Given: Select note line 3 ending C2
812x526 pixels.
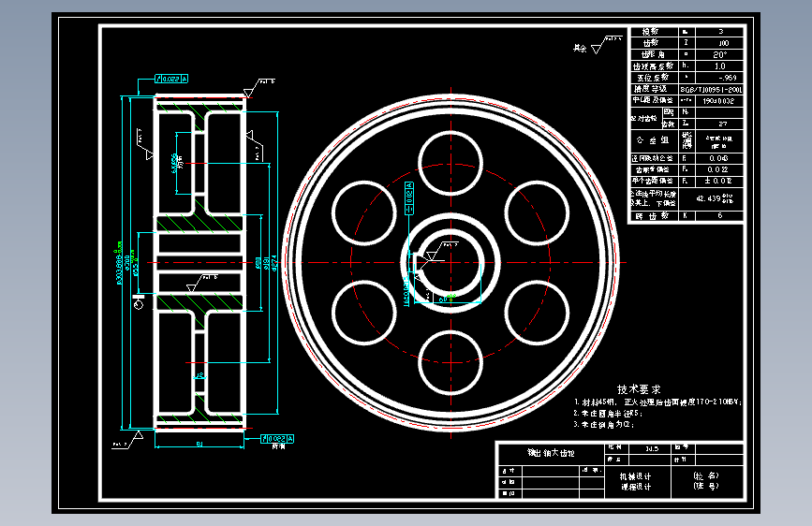Looking at the screenshot, I should tap(604, 425).
